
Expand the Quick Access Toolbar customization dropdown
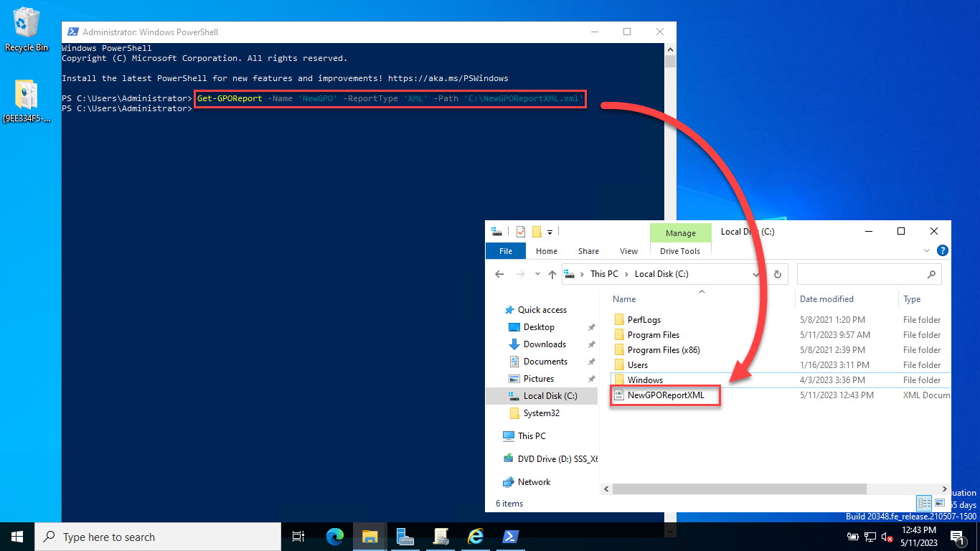pos(549,231)
